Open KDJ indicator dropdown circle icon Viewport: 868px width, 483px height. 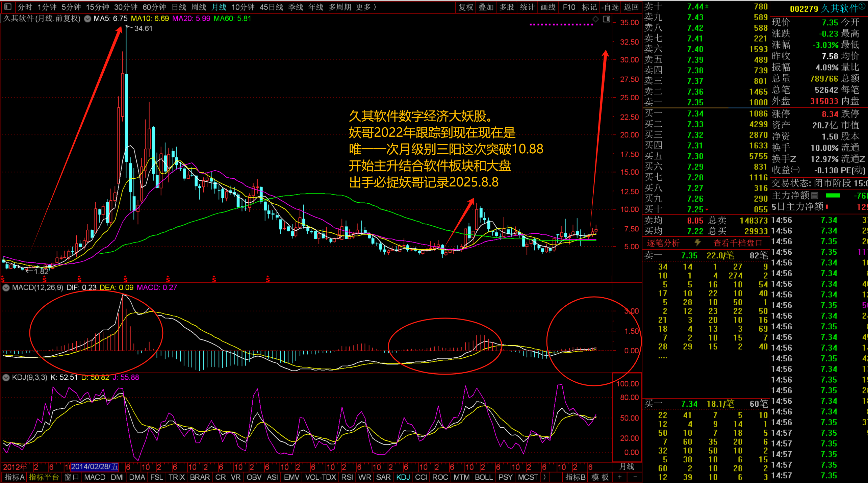[x=6, y=378]
